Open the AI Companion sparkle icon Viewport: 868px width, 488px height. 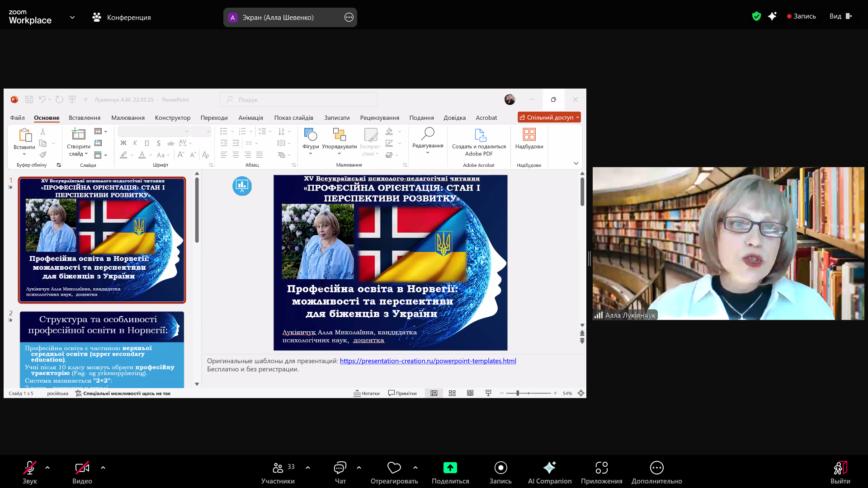(549, 468)
